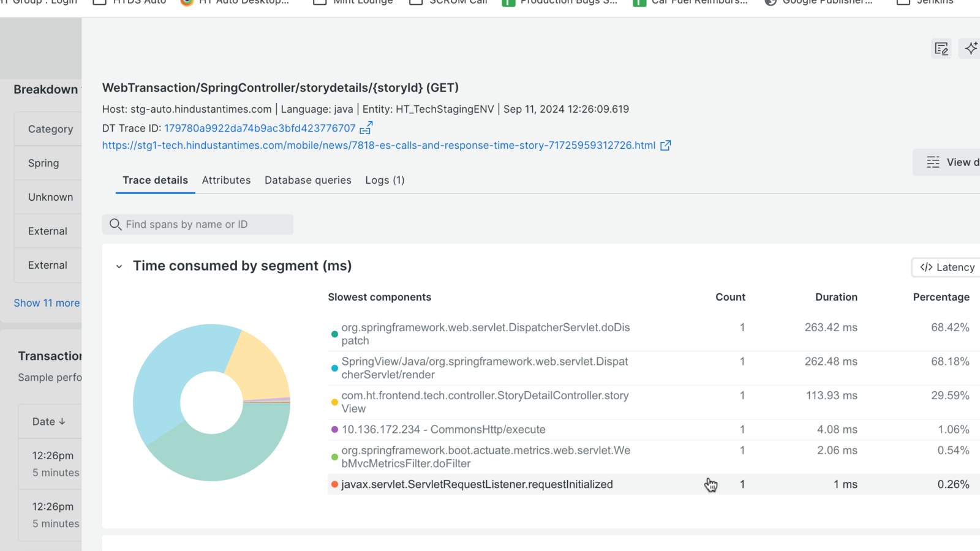Viewport: 980px width, 551px height.
Task: Click the notes edit icon at top right
Action: (941, 48)
